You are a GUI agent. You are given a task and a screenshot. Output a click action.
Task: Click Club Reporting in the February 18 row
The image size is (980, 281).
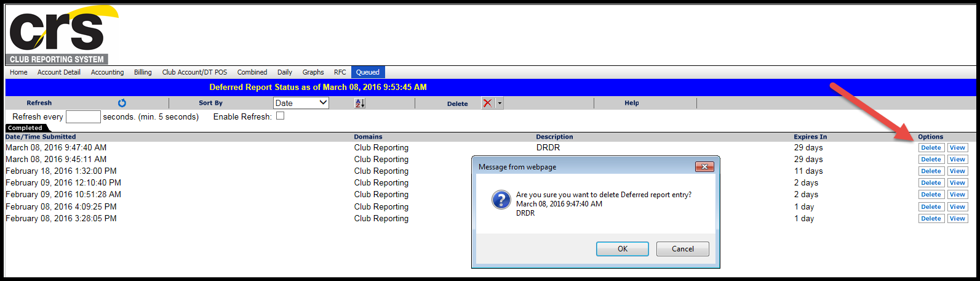pos(381,171)
